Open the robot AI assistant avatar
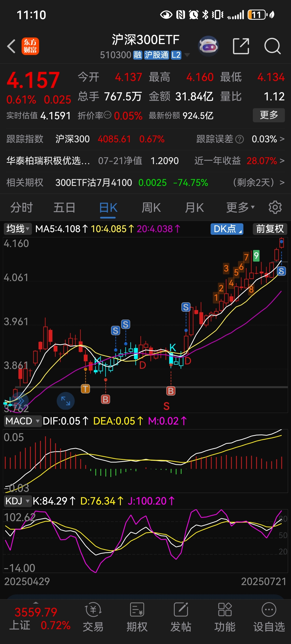The height and width of the screenshot is (644, 291). tap(208, 46)
